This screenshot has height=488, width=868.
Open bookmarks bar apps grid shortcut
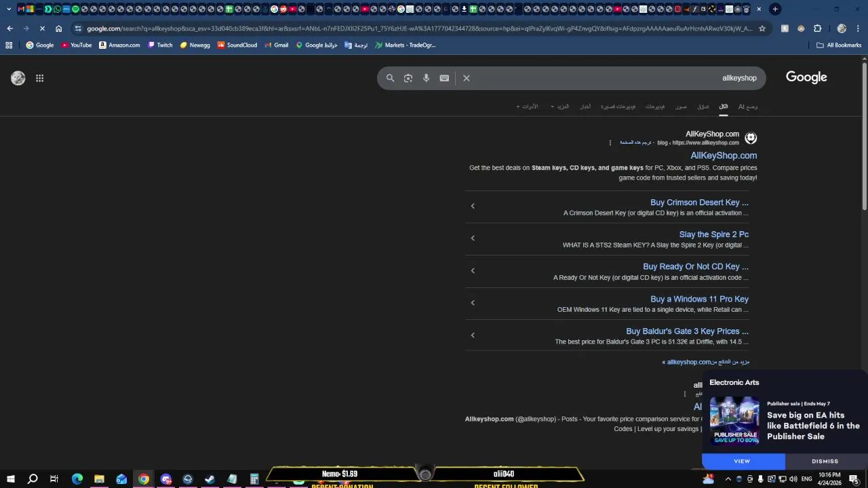(9, 45)
